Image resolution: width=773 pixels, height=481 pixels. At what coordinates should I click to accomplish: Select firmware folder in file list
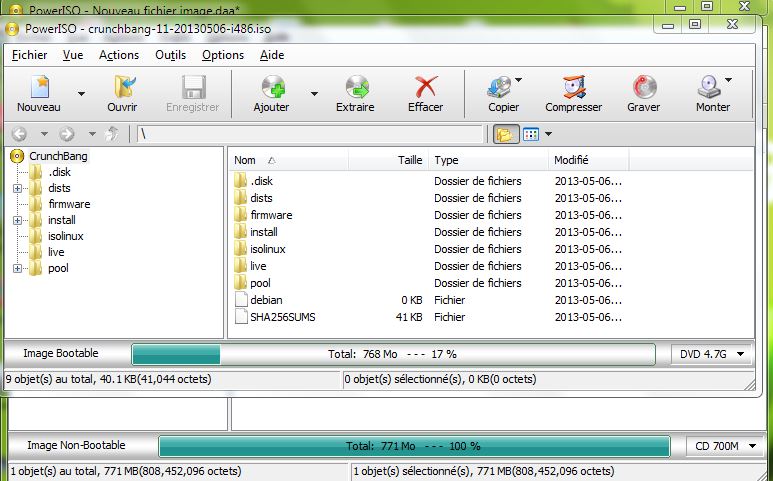coord(271,215)
